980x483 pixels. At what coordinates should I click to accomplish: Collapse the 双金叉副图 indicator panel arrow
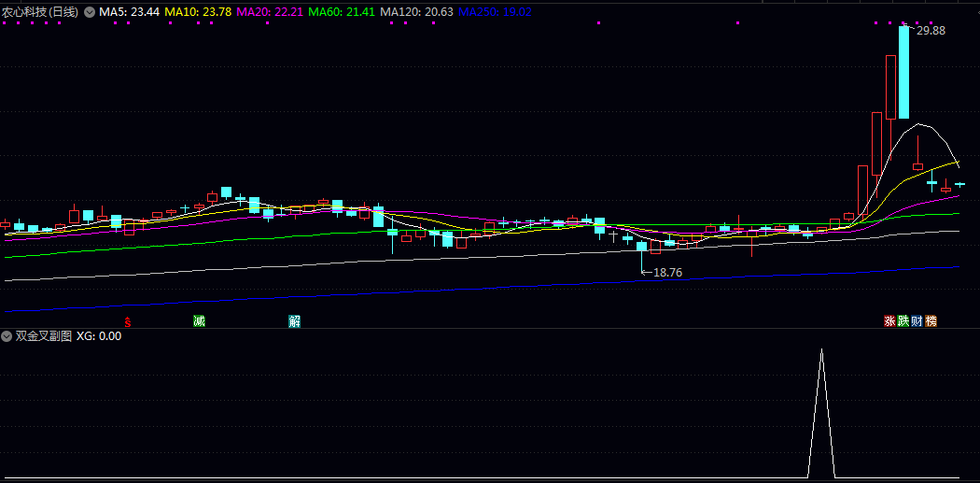click(7, 336)
